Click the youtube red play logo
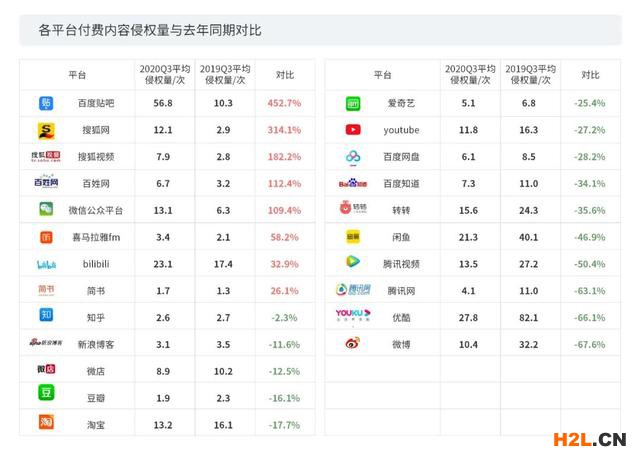Screen dimensions: 640x462 pyautogui.click(x=353, y=130)
